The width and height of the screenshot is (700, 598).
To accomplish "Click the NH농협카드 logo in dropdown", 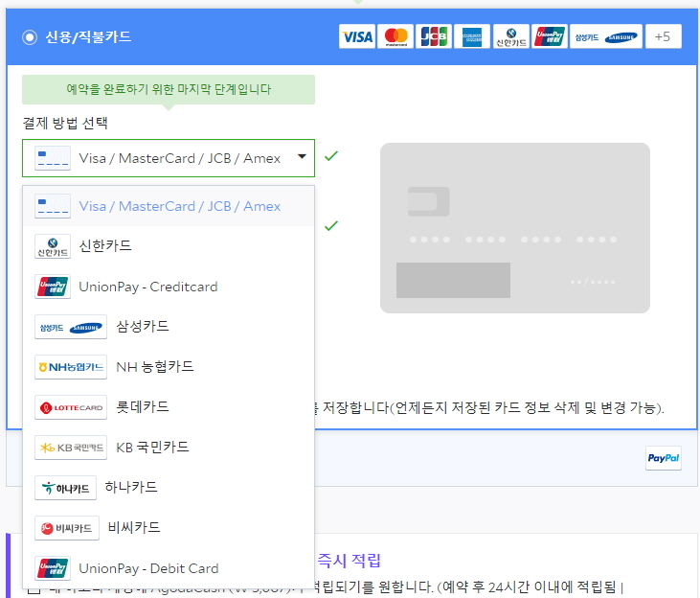I will (x=71, y=367).
